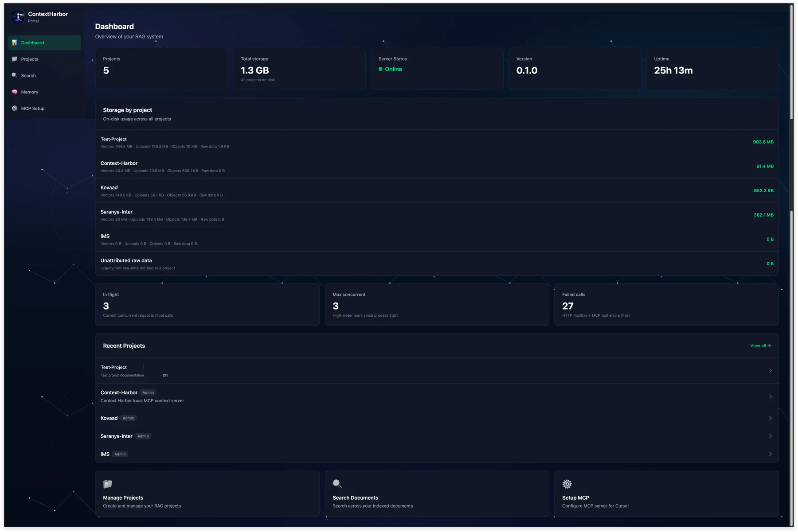Open the Memory section in sidebar
Viewport: 798px width, 532px height.
44,92
